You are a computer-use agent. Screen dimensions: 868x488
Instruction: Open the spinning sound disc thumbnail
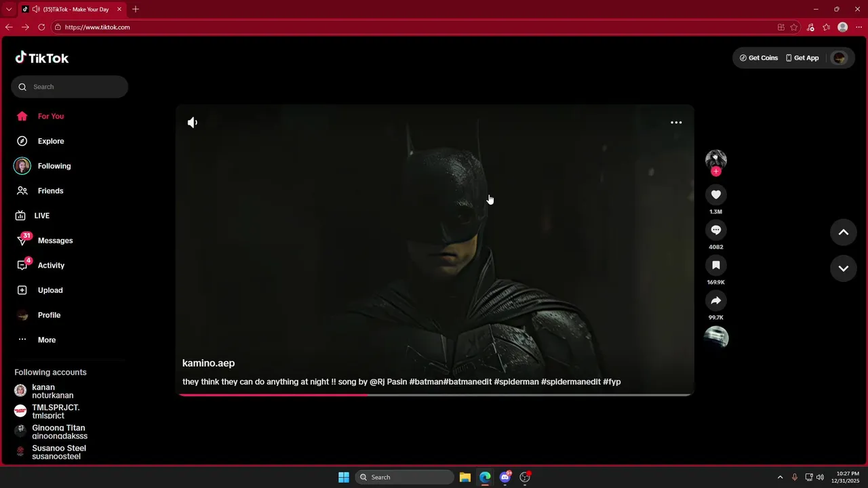pos(716,338)
